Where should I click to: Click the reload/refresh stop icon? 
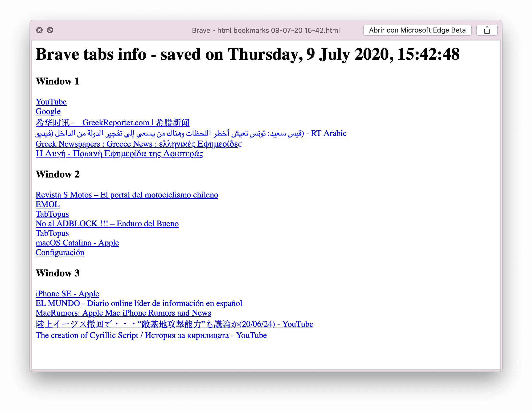(x=50, y=30)
